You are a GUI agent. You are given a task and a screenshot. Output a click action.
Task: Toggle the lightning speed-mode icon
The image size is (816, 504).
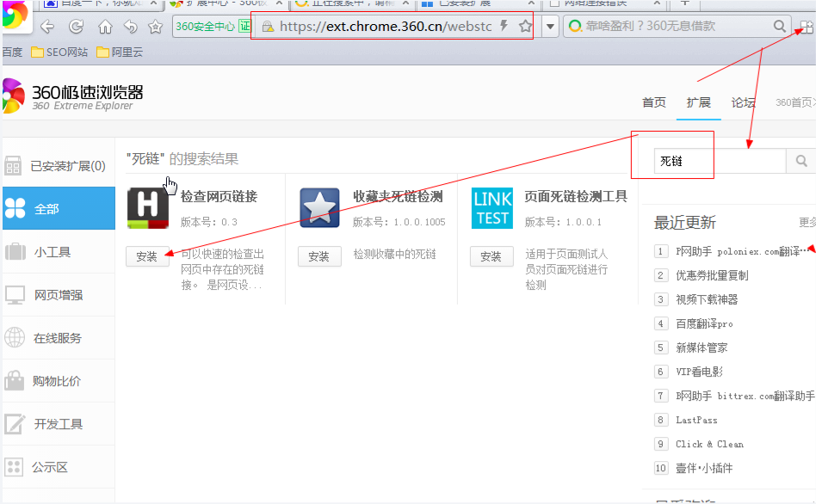[x=504, y=26]
